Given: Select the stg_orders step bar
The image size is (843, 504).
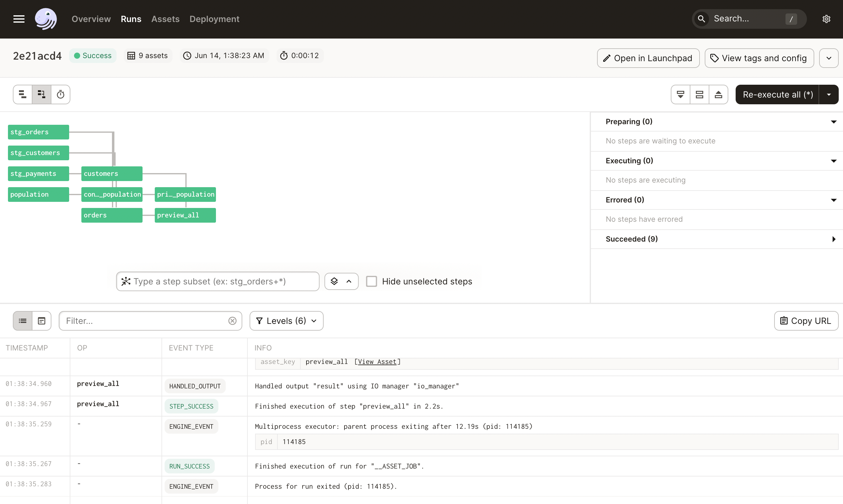Looking at the screenshot, I should pos(38,132).
